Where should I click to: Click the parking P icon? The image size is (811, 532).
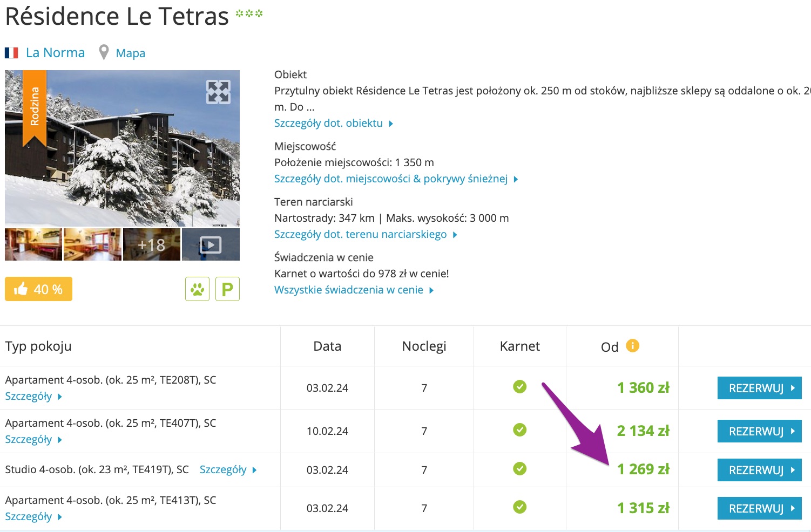pyautogui.click(x=227, y=289)
